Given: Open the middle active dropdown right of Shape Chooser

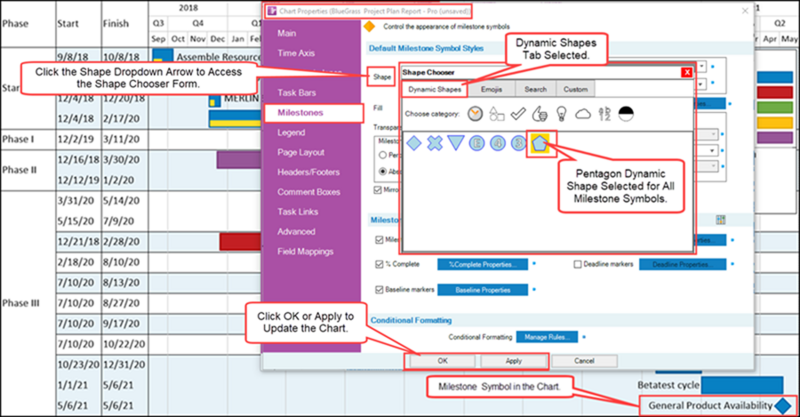Looking at the screenshot, I should click(713, 151).
